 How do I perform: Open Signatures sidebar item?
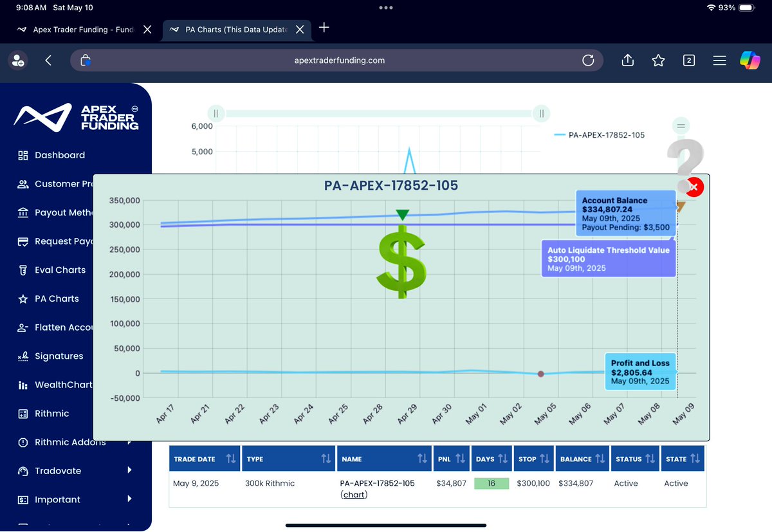(50, 356)
